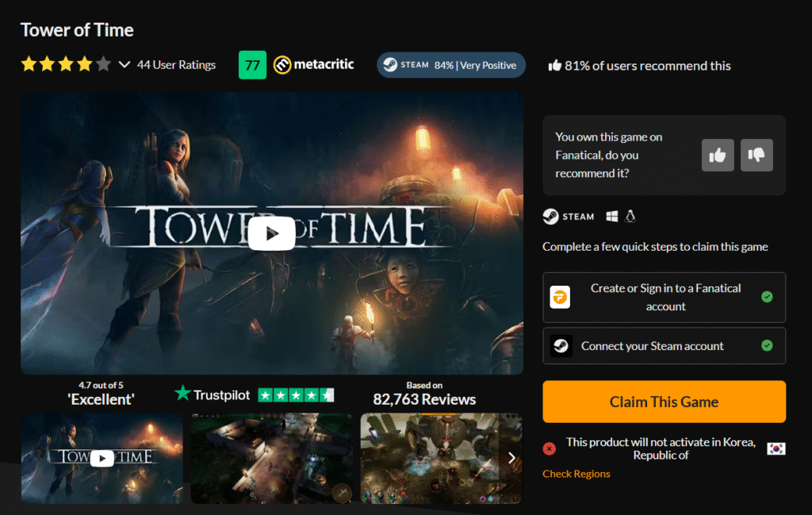The height and width of the screenshot is (515, 812).
Task: Click the green Metacritic score 77 badge
Action: [x=252, y=65]
